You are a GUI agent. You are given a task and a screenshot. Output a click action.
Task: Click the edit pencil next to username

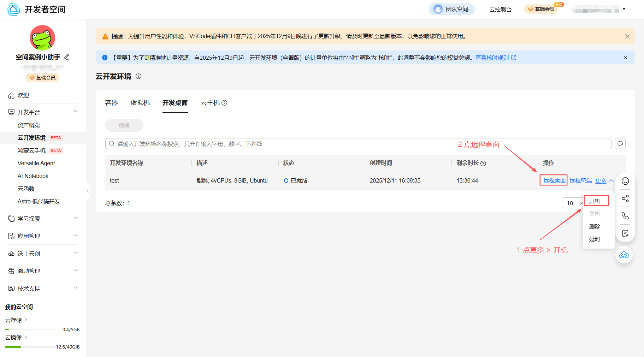click(66, 57)
